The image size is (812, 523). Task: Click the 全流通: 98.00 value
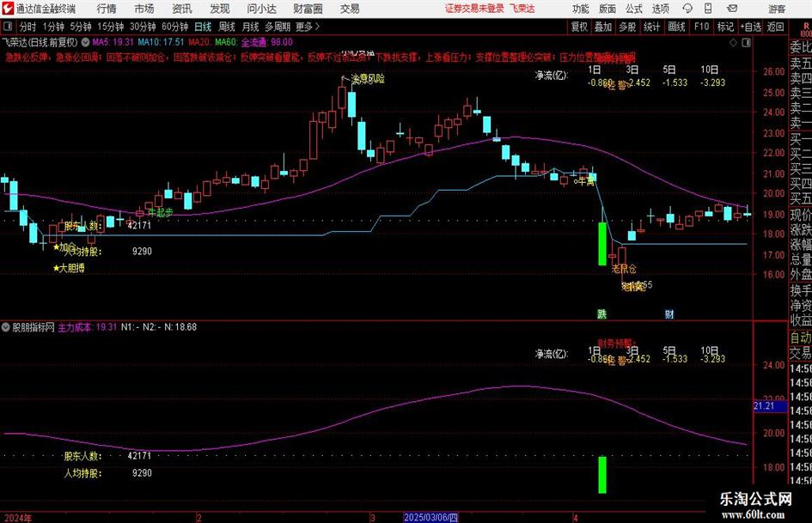click(266, 42)
